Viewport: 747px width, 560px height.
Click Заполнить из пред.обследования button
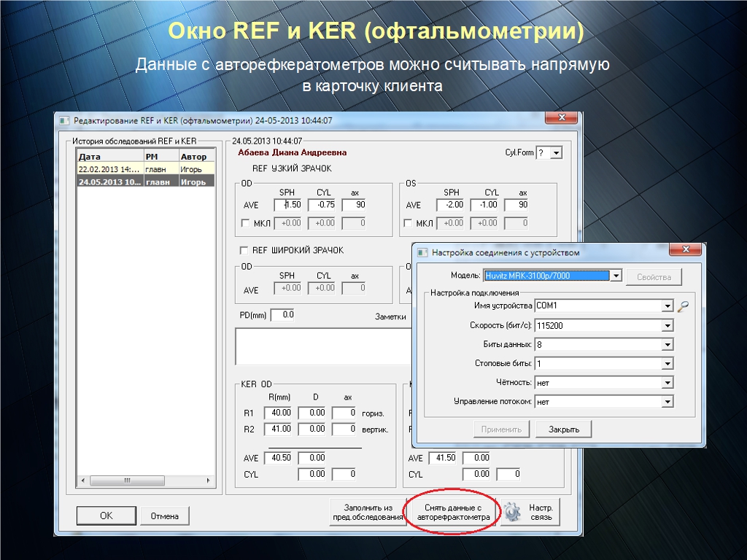point(367,512)
